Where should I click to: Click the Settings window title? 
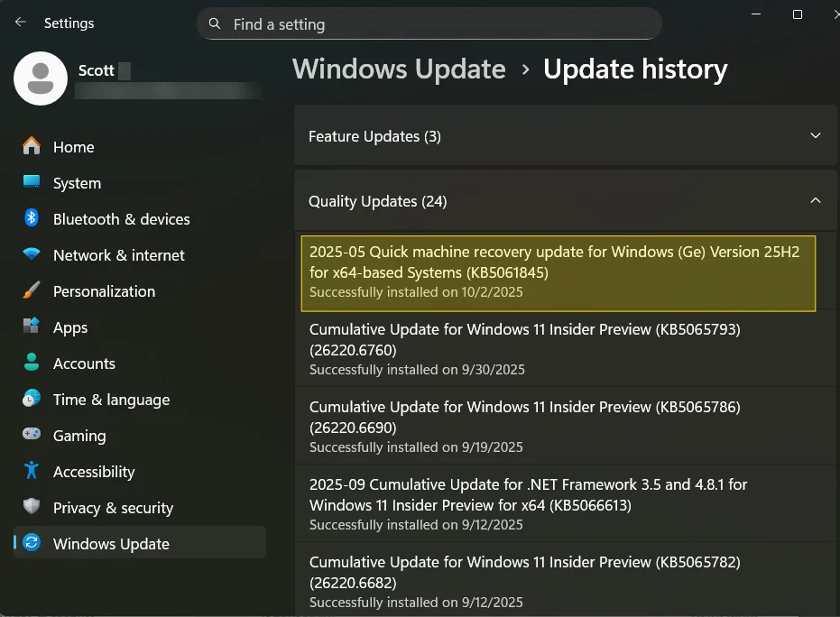tap(69, 23)
